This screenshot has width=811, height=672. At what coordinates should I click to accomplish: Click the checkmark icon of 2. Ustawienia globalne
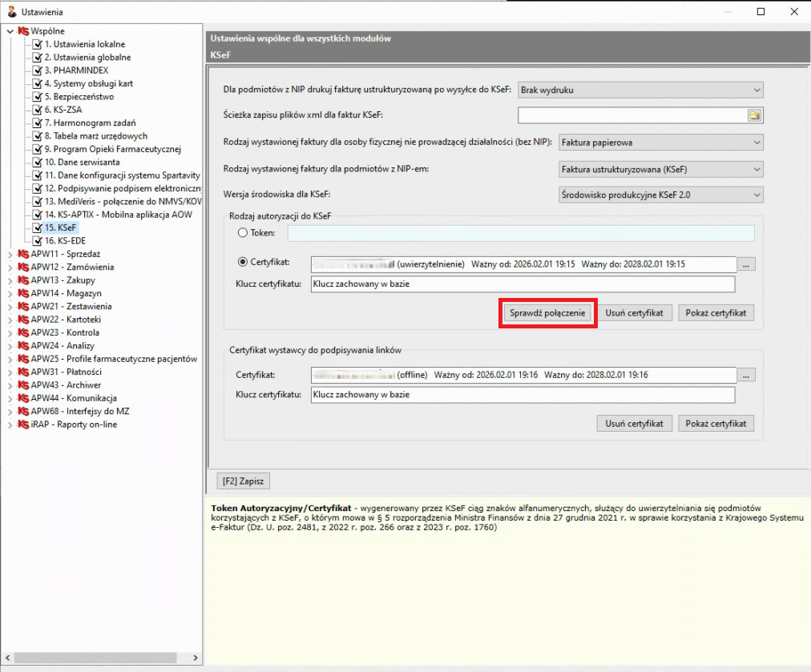(x=37, y=58)
